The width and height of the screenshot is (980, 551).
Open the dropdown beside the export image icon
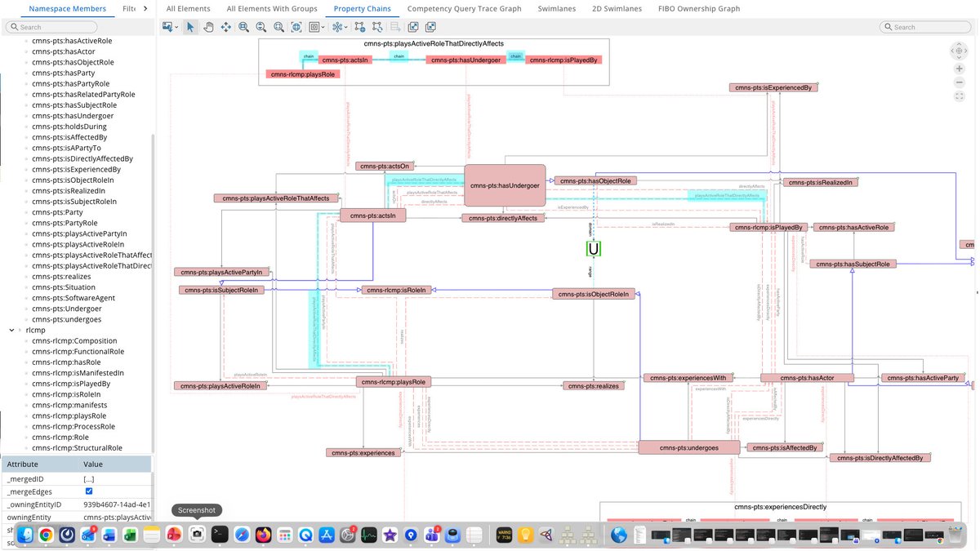point(178,26)
